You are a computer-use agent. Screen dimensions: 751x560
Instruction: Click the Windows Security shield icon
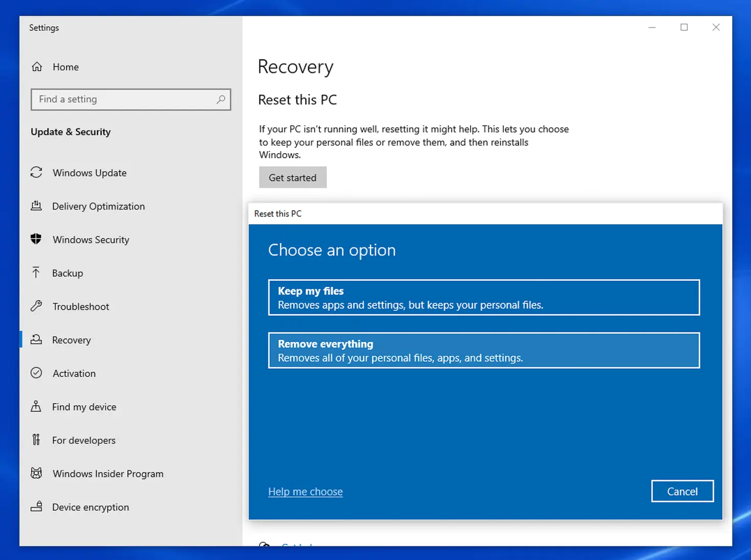[x=36, y=239]
